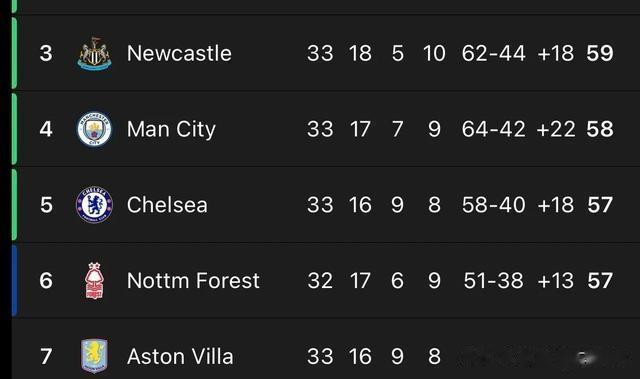Click the Nottm Forest club crest
Image resolution: width=640 pixels, height=379 pixels.
click(x=94, y=281)
